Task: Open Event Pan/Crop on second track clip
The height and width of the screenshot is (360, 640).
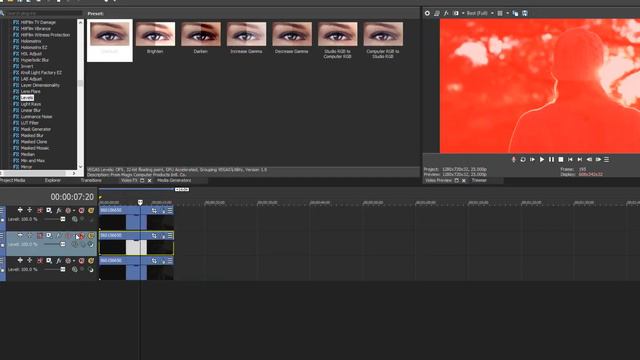Action: [154, 236]
